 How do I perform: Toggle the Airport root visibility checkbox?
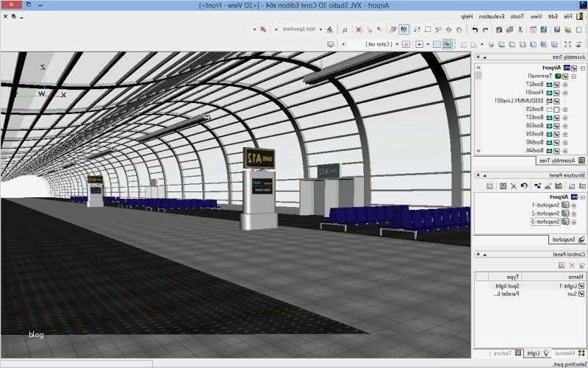[574, 68]
